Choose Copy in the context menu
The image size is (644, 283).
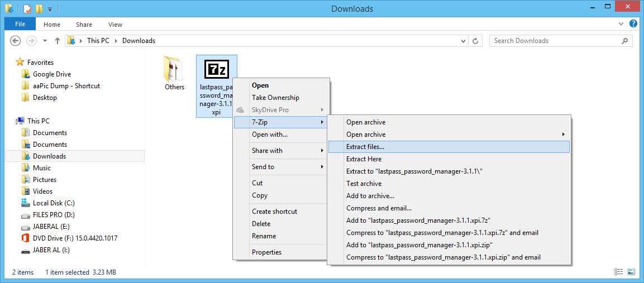[282, 195]
